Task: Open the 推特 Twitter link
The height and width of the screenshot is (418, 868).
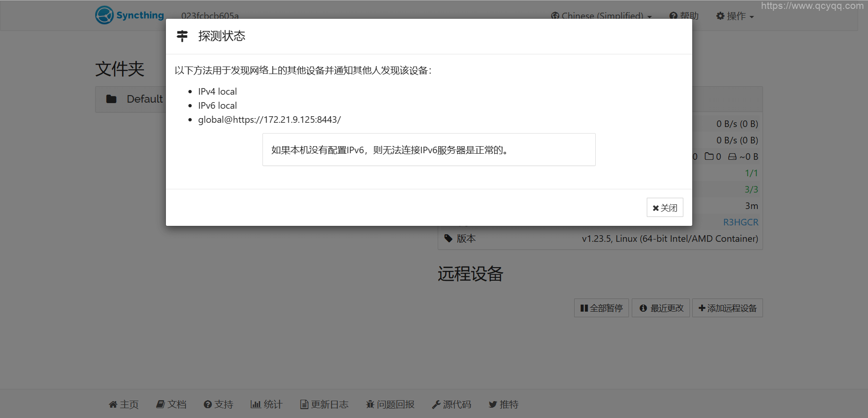Action: [503, 404]
